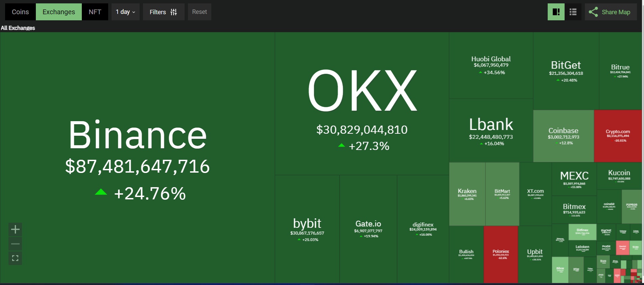
Task: Open the Bullish tile
Action: (466, 254)
